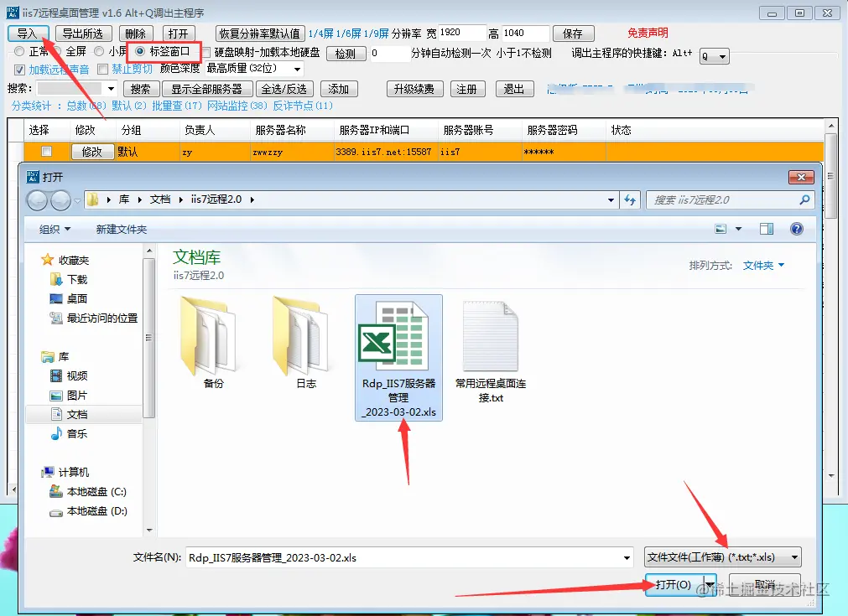Click the 最近访问的位置 icon
This screenshot has width=848, height=616.
55,318
